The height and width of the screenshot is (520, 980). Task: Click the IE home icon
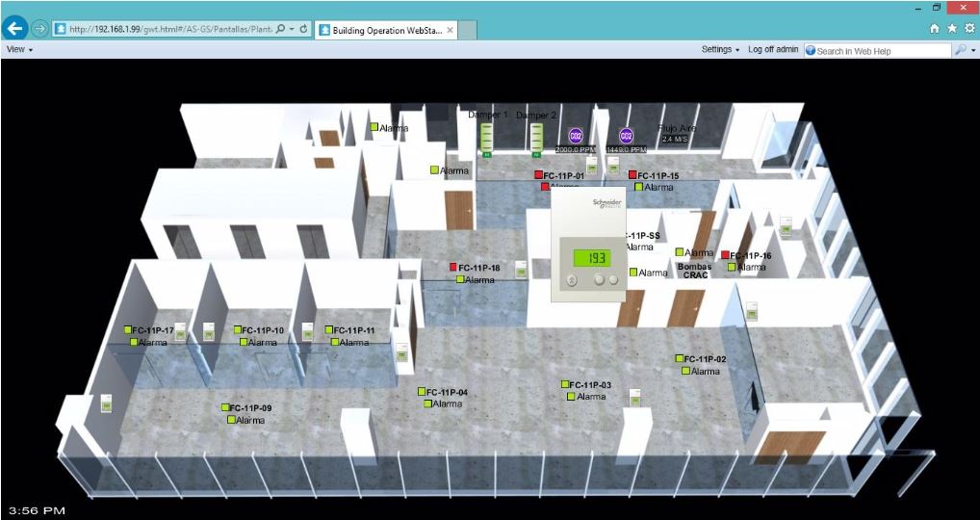pyautogui.click(x=934, y=29)
